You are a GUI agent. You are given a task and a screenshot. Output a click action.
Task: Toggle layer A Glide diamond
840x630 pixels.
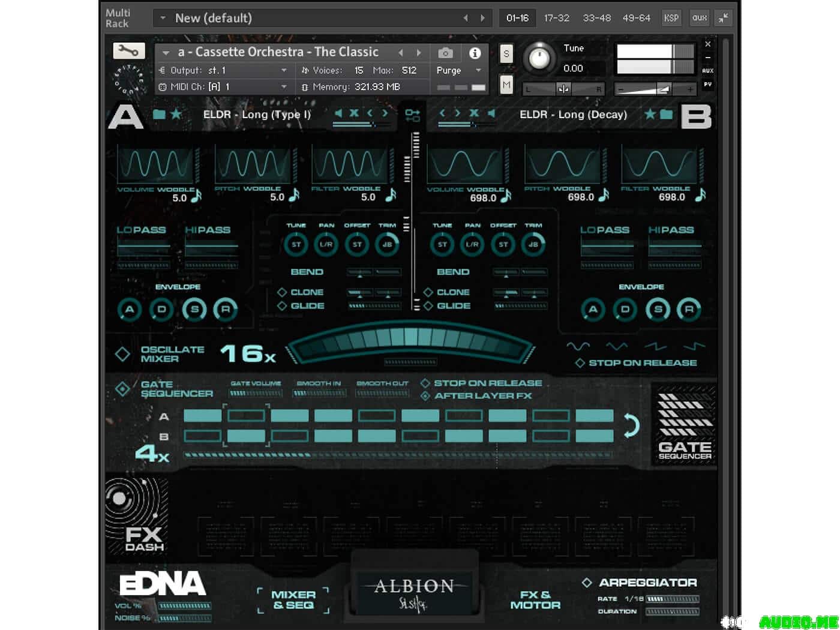(x=281, y=306)
